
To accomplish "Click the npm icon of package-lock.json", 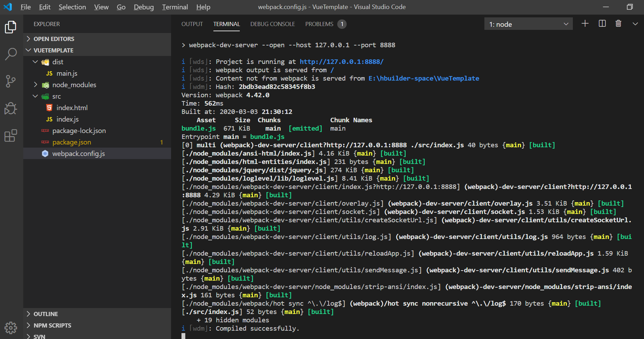I will [45, 131].
